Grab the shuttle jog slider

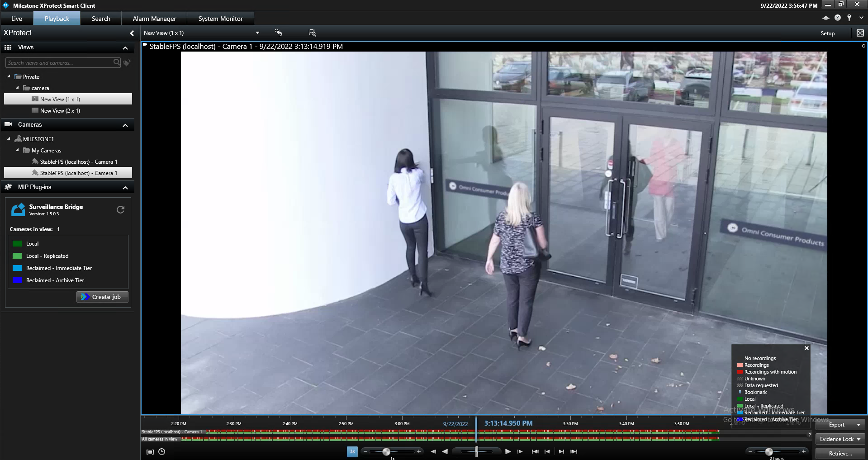(x=477, y=451)
